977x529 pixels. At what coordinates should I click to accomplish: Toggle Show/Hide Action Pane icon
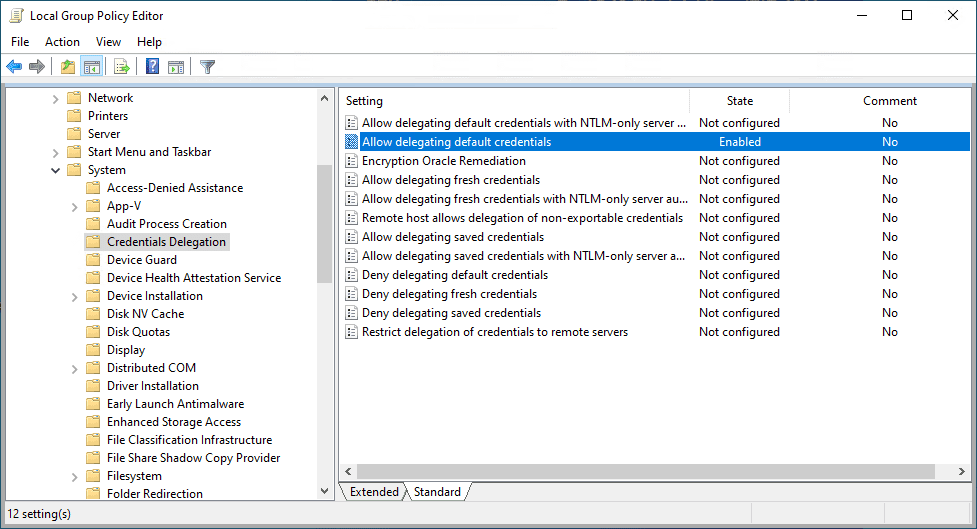point(176,67)
